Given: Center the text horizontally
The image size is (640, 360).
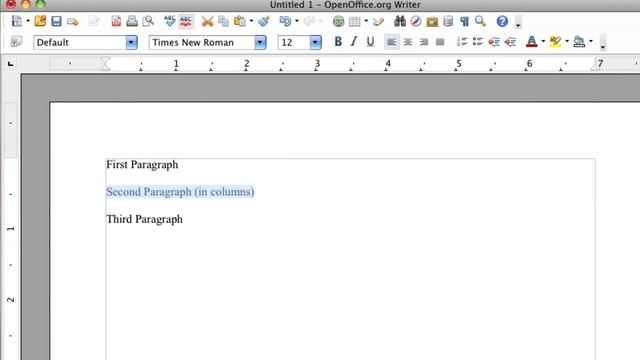Looking at the screenshot, I should point(408,42).
